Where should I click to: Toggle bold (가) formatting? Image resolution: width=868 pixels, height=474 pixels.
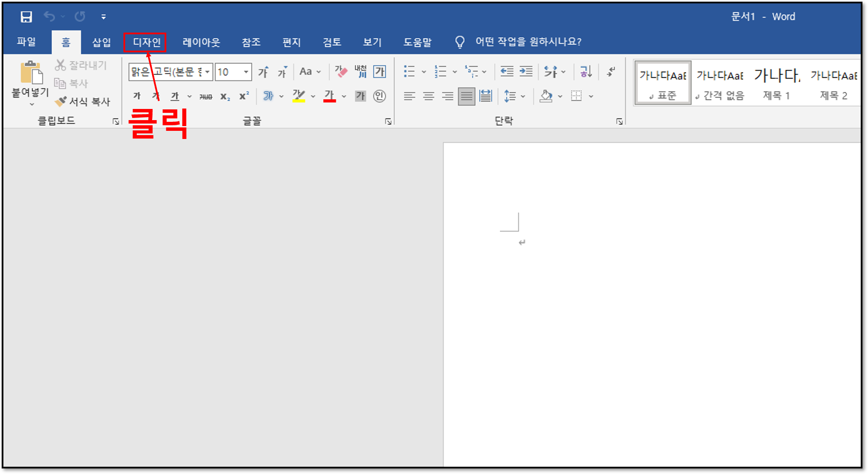(x=137, y=96)
